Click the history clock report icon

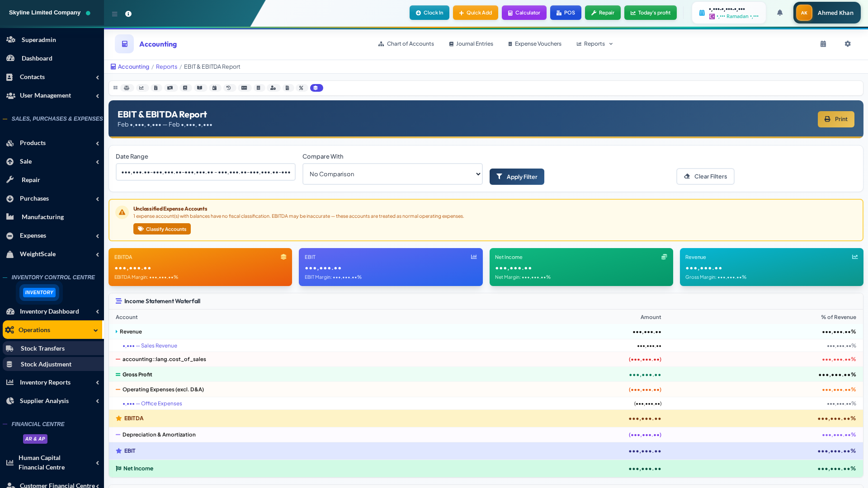point(229,88)
